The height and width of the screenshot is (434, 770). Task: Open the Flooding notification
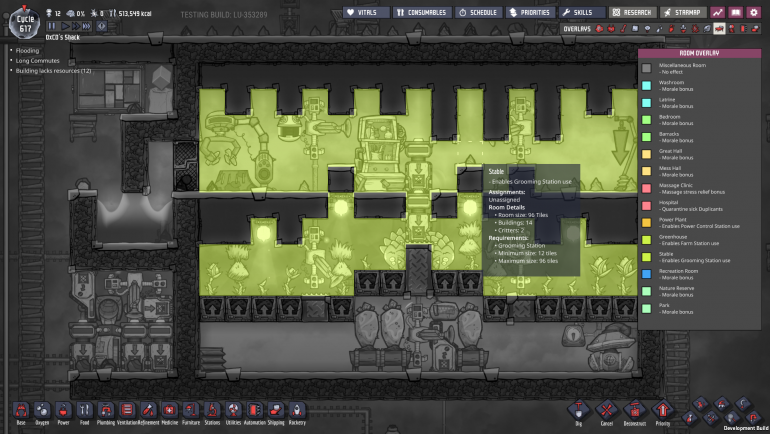(x=27, y=51)
